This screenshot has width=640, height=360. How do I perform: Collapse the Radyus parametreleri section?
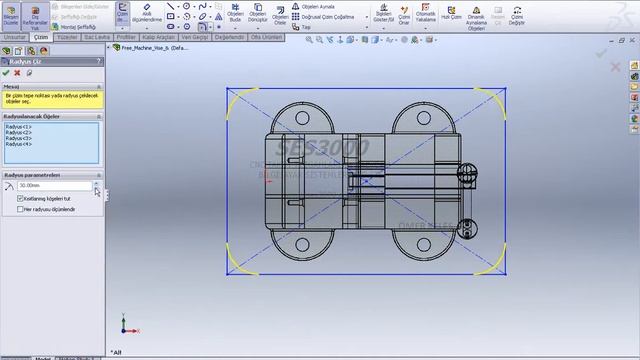pyautogui.click(x=99, y=175)
